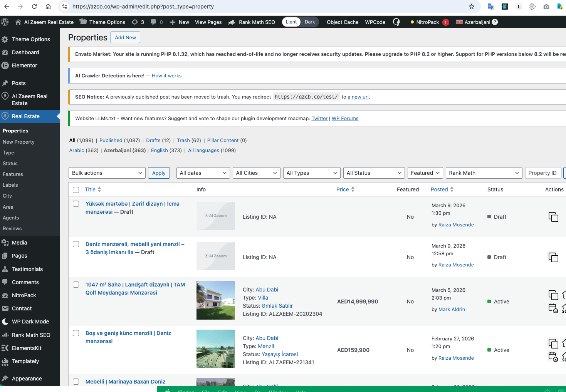566x392 pixels.
Task: Go to Agents under Real Estate menu
Action: pyautogui.click(x=11, y=218)
